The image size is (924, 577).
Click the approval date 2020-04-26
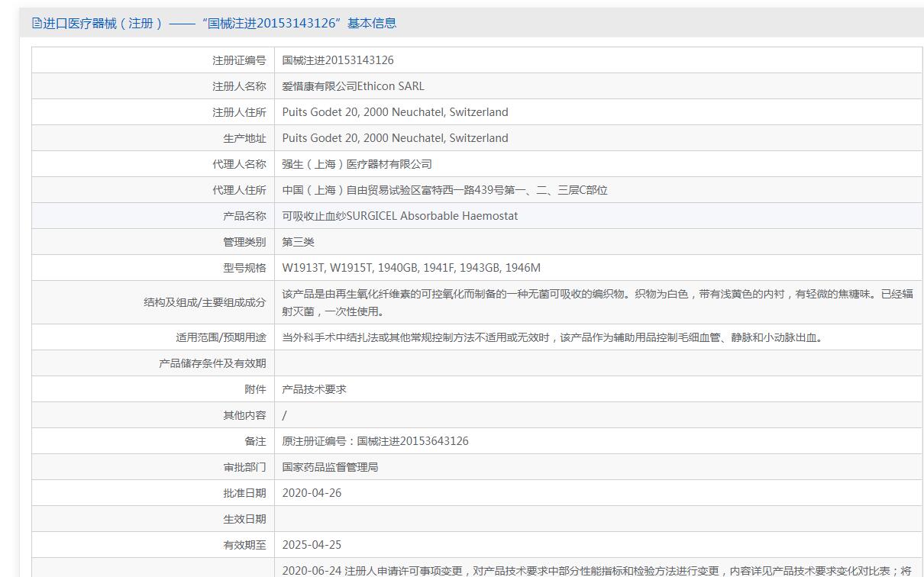312,493
